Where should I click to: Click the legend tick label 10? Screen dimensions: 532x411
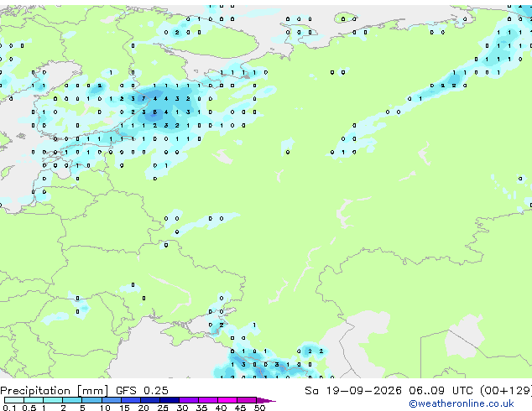[x=105, y=408]
